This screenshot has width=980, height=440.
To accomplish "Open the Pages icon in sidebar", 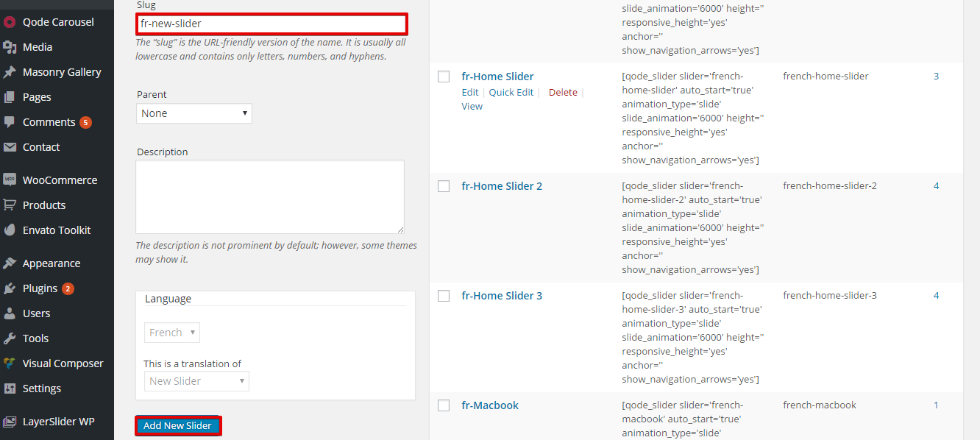I will (10, 97).
